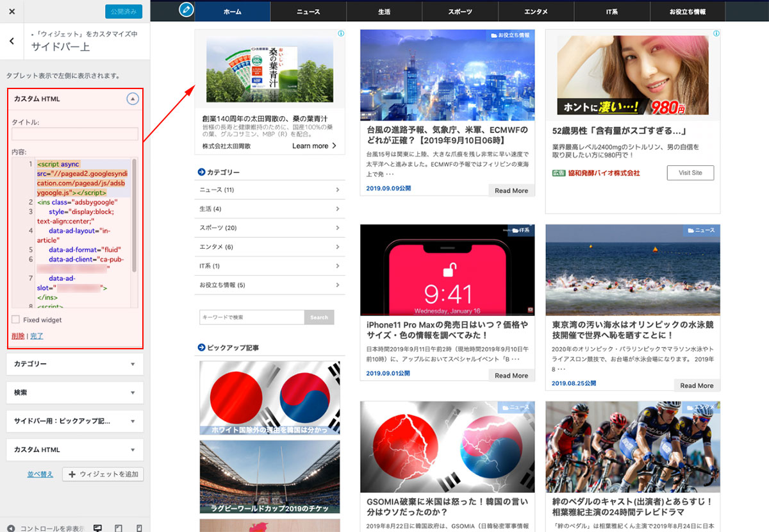Screen dimensions: 769x532
Task: Select お役立ち情報 in the top navigation bar
Action: [687, 12]
